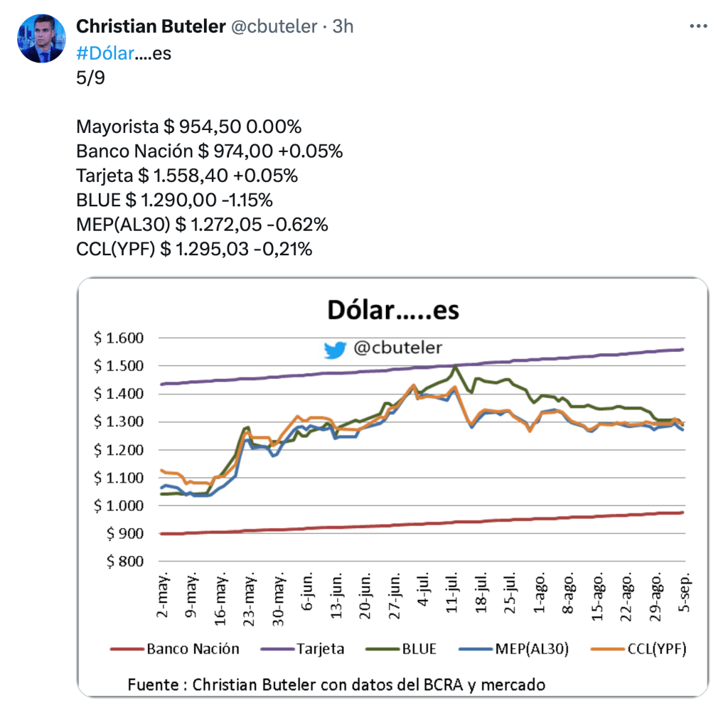Click the $ 1.600 axis label
728x708 pixels.
click(119, 338)
